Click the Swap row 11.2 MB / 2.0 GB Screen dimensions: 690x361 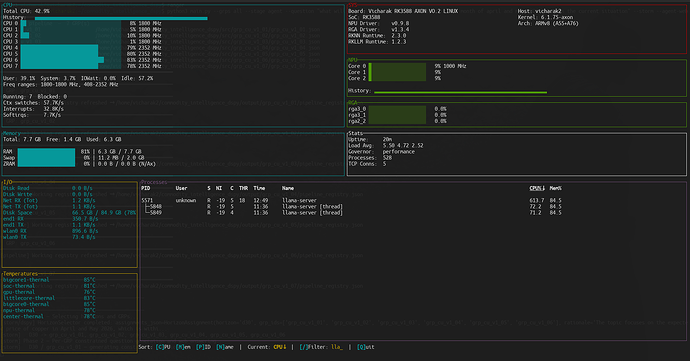click(x=74, y=158)
